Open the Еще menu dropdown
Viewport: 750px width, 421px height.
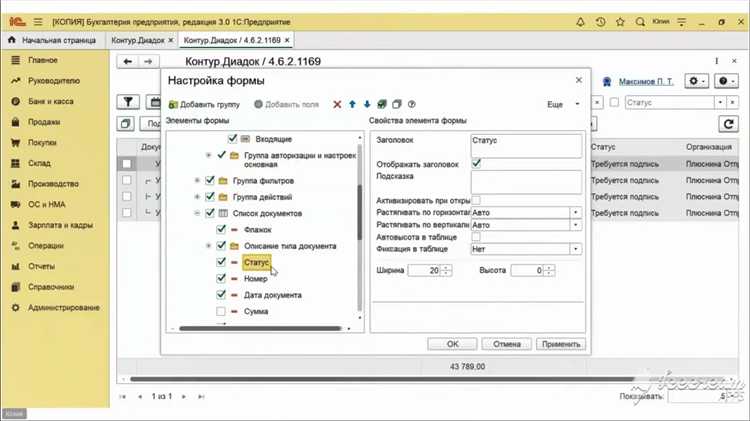click(x=563, y=104)
